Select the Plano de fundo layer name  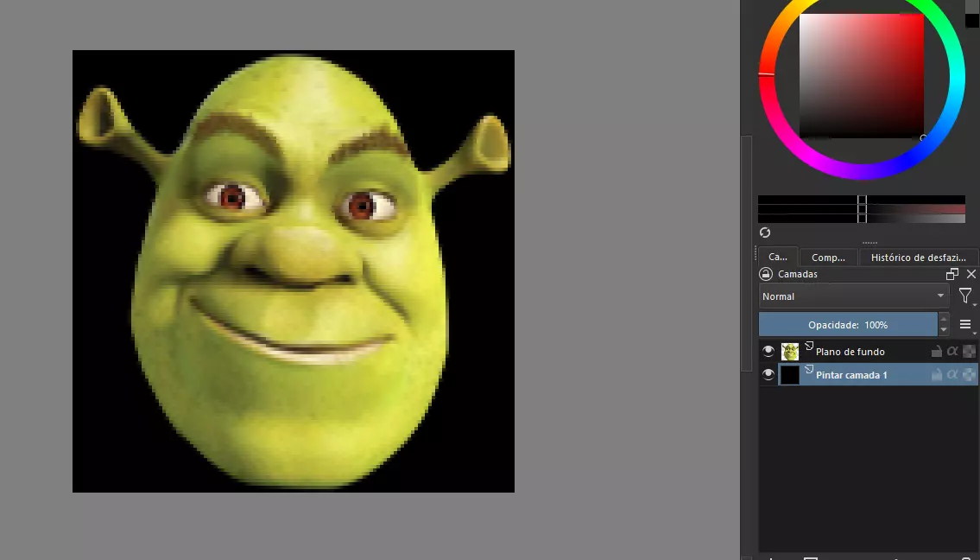point(850,352)
